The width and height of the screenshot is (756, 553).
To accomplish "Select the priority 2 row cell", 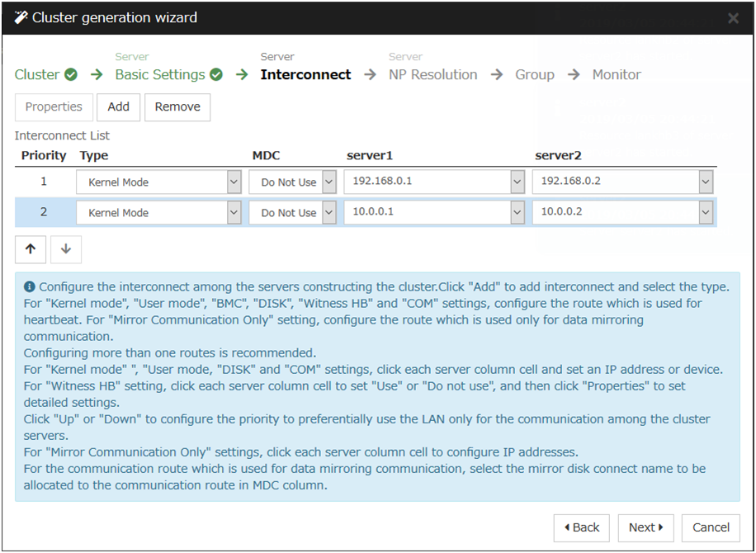I will (x=44, y=212).
